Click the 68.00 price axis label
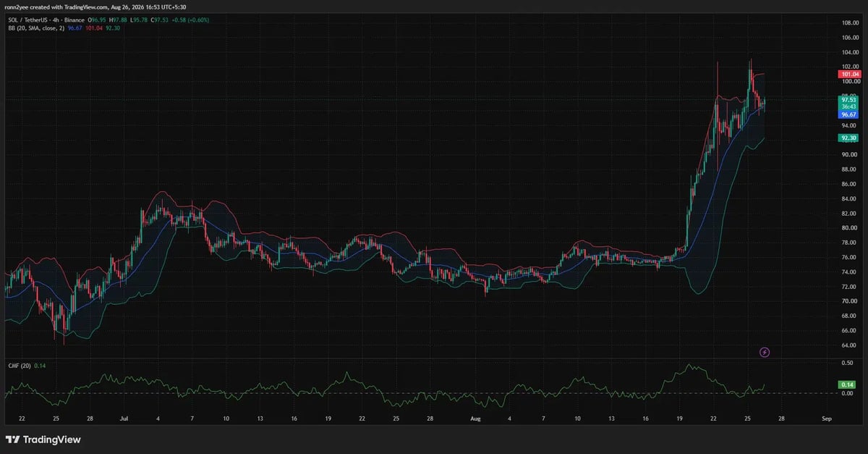 (848, 316)
